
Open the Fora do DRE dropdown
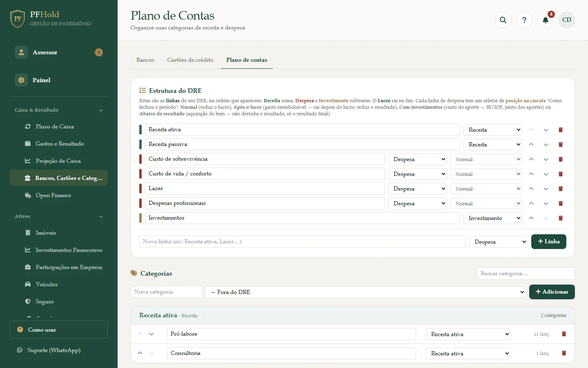coord(365,292)
